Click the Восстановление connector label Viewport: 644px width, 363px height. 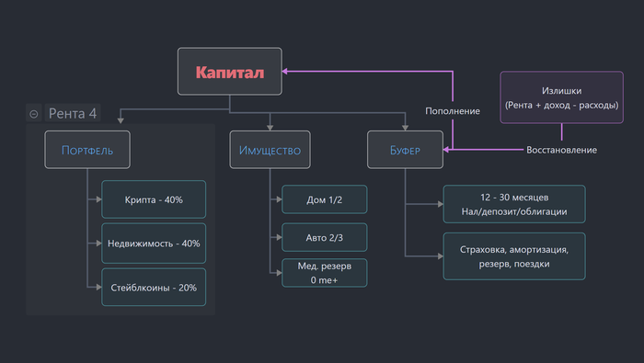click(x=561, y=150)
